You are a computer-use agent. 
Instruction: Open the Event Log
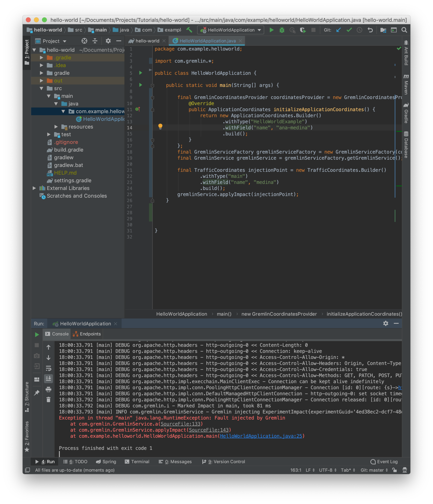[x=384, y=462]
